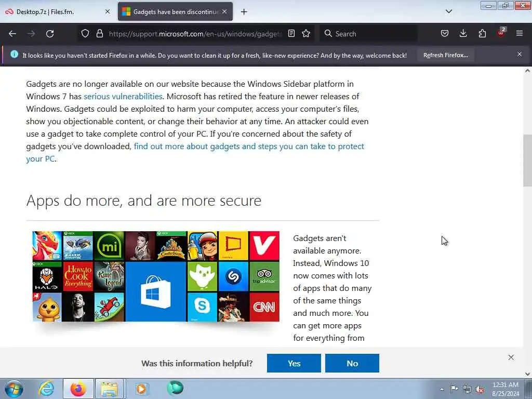This screenshot has width=532, height=399.
Task: Open the Downloads panel
Action: coord(463,34)
